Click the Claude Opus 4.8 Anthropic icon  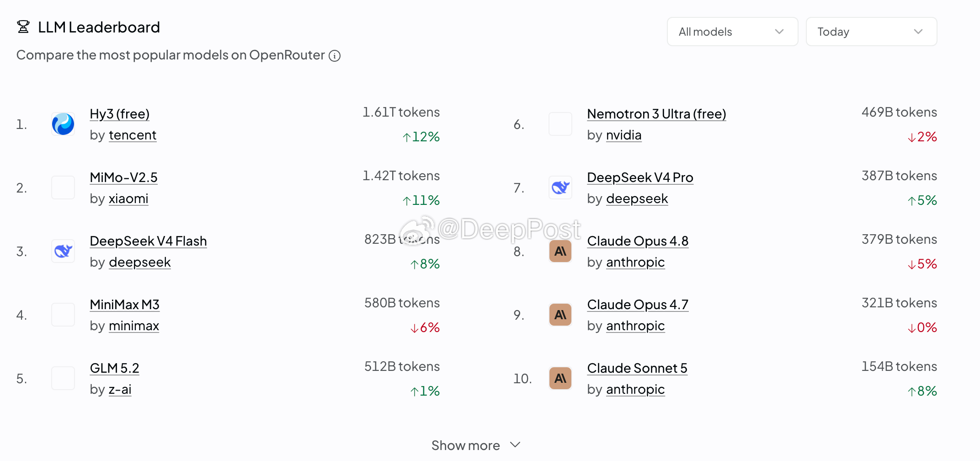[x=560, y=251]
